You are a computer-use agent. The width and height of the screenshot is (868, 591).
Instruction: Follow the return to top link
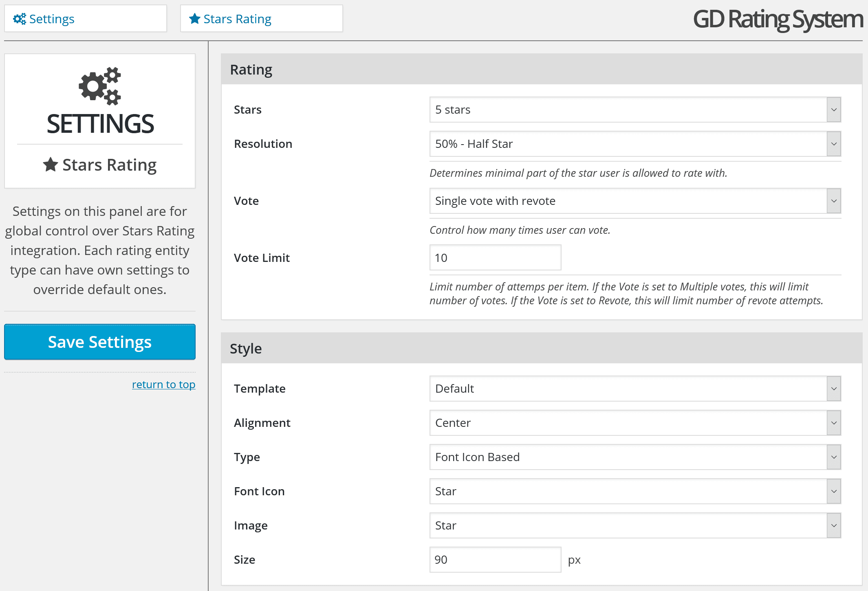coord(164,384)
